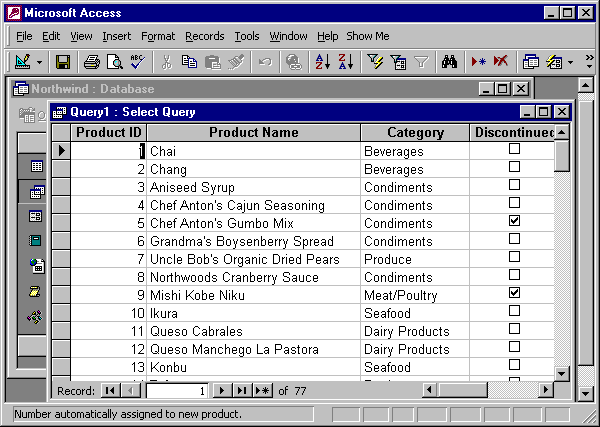The height and width of the screenshot is (427, 600).
Task: Click the Undo arrow icon
Action: 265,62
